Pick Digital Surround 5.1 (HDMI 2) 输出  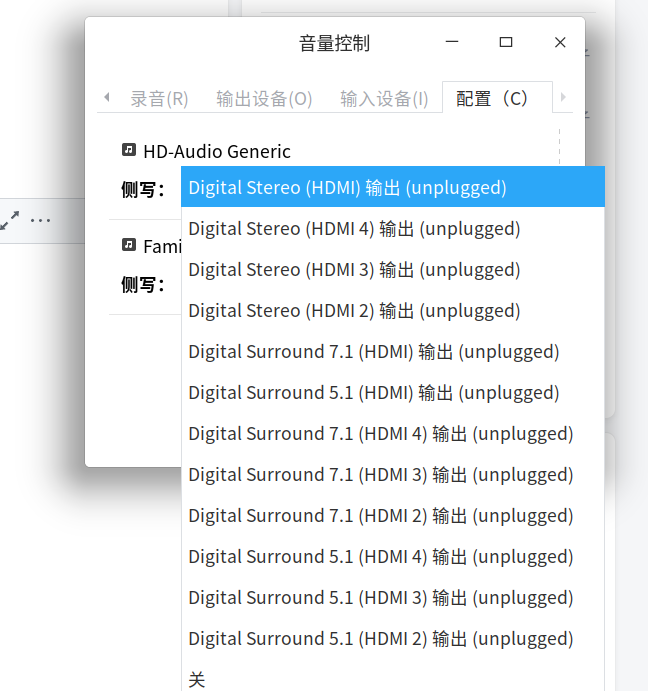point(393,638)
